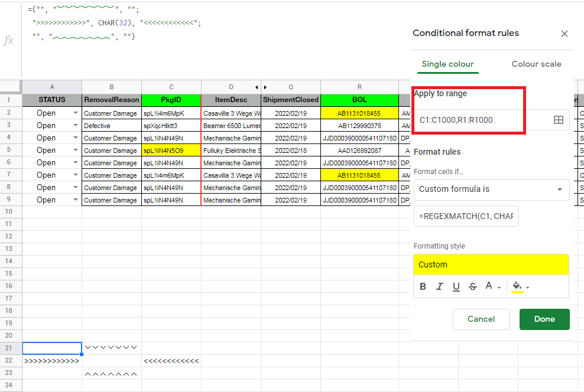Screen dimensions: 584x392
Task: Select the <<<<<<<<<<<< cell in row 22
Action: (171, 361)
